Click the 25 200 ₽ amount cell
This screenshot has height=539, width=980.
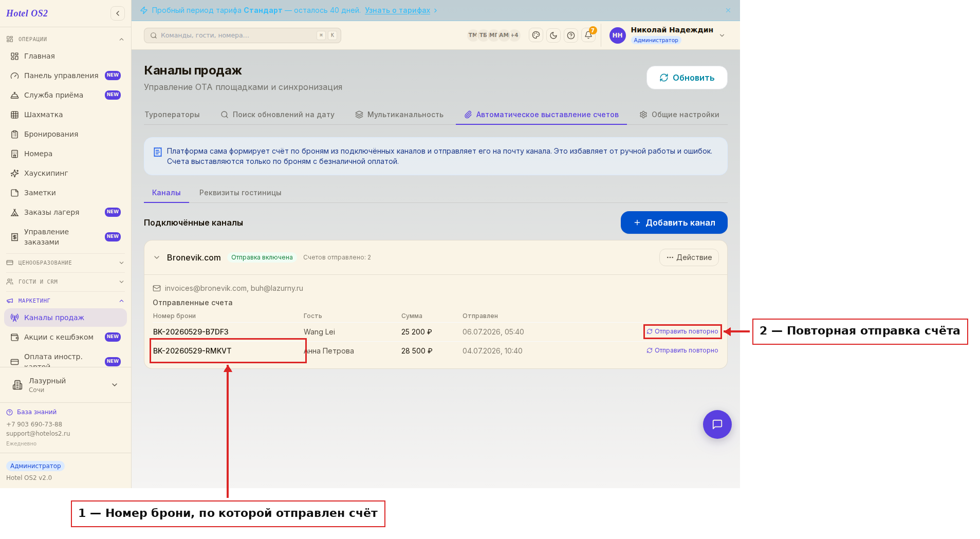(417, 332)
